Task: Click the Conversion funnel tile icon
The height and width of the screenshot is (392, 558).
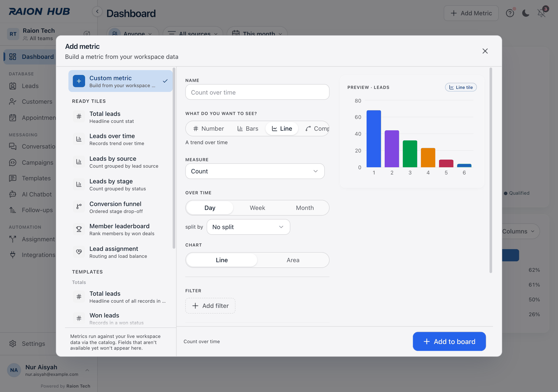Action: (79, 207)
